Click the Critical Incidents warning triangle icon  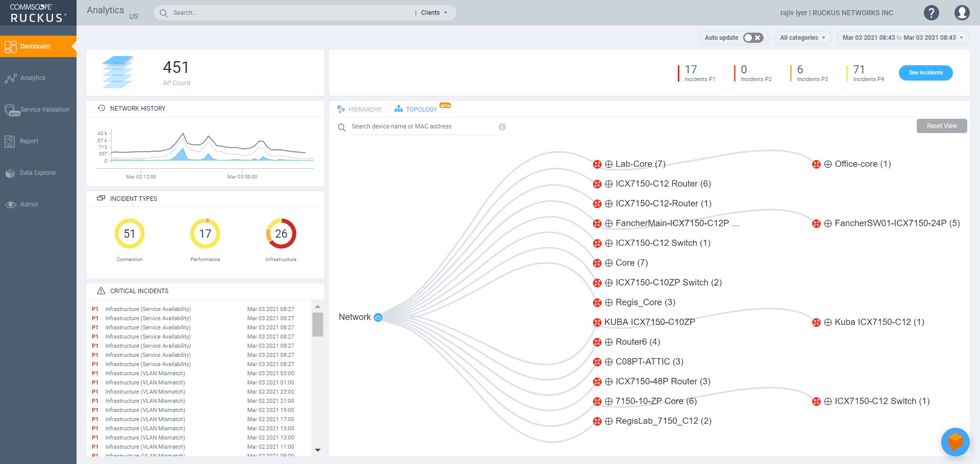coord(101,291)
